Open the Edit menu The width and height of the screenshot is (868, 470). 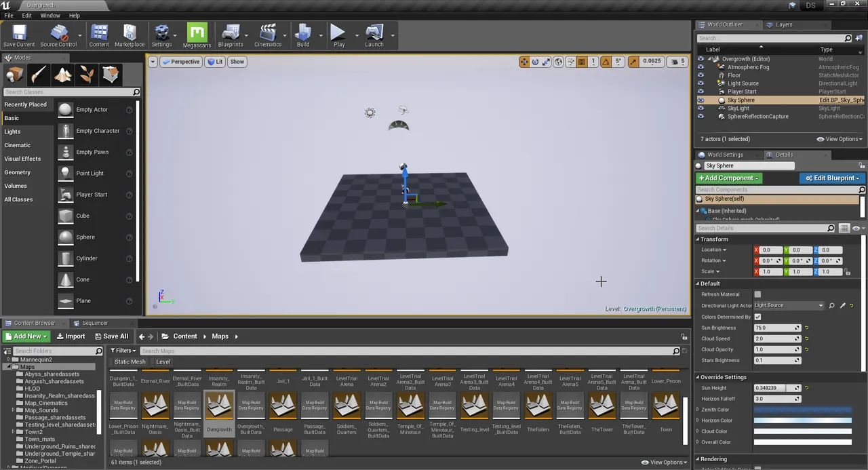tap(27, 16)
